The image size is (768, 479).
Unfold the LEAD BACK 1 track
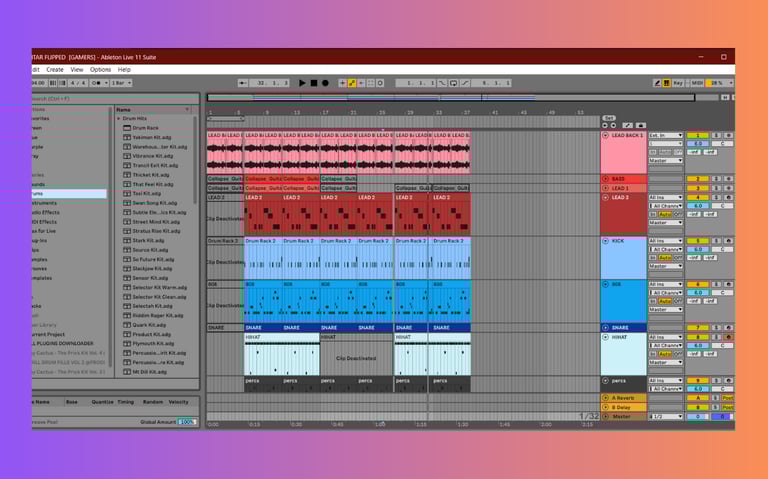[x=605, y=135]
